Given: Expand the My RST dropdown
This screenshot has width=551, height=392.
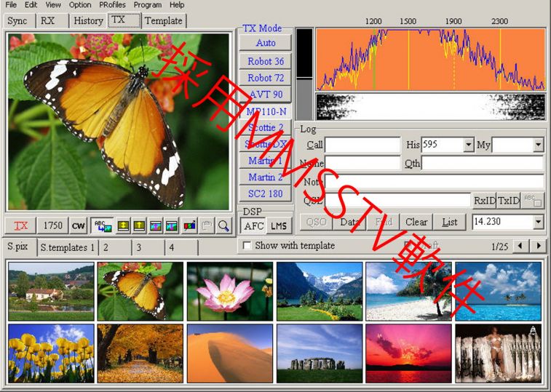Looking at the screenshot, I should (x=538, y=145).
